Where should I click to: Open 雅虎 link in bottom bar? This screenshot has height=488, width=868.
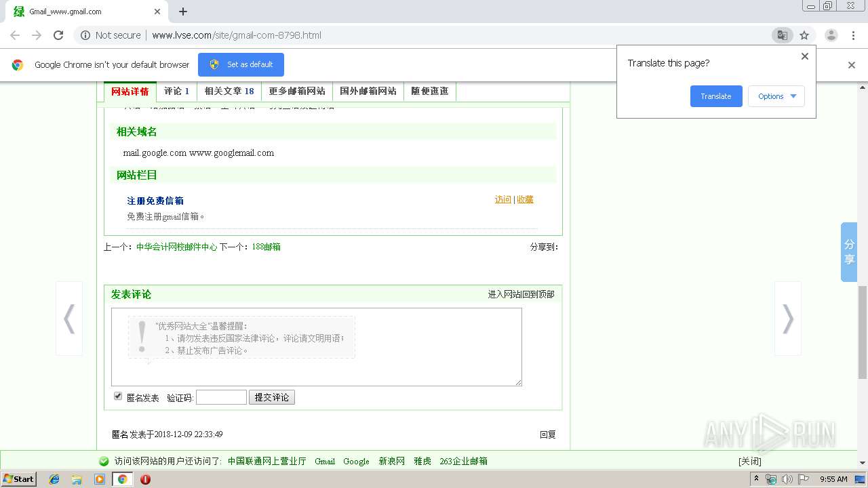tap(422, 462)
